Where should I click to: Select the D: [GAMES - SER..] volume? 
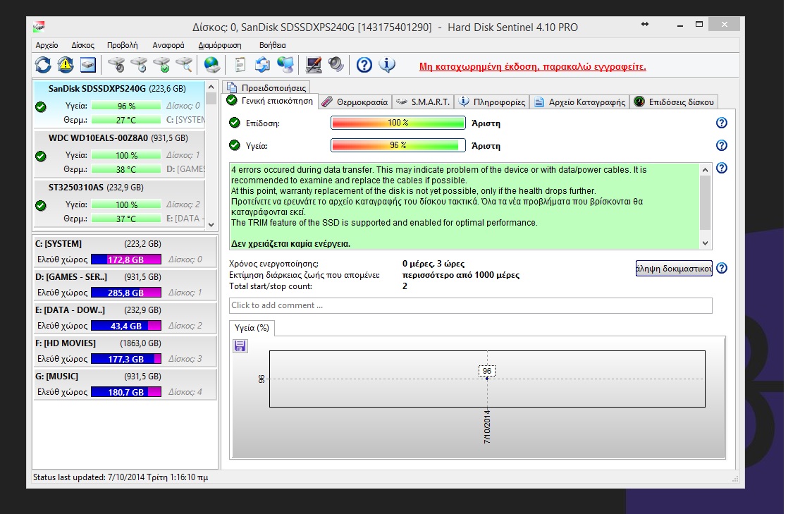(x=124, y=284)
